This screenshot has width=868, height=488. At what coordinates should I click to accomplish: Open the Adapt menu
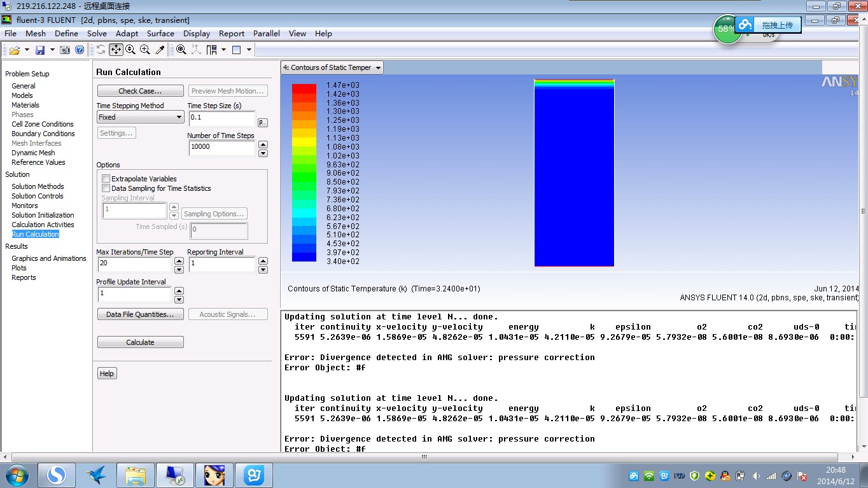(x=127, y=34)
